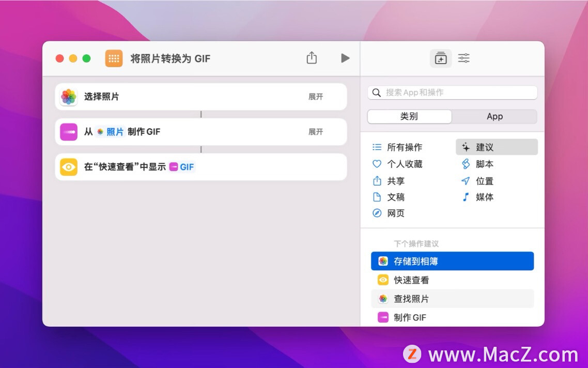Click the pink icon of 制作 GIF action
This screenshot has width=588, height=368.
point(69,132)
